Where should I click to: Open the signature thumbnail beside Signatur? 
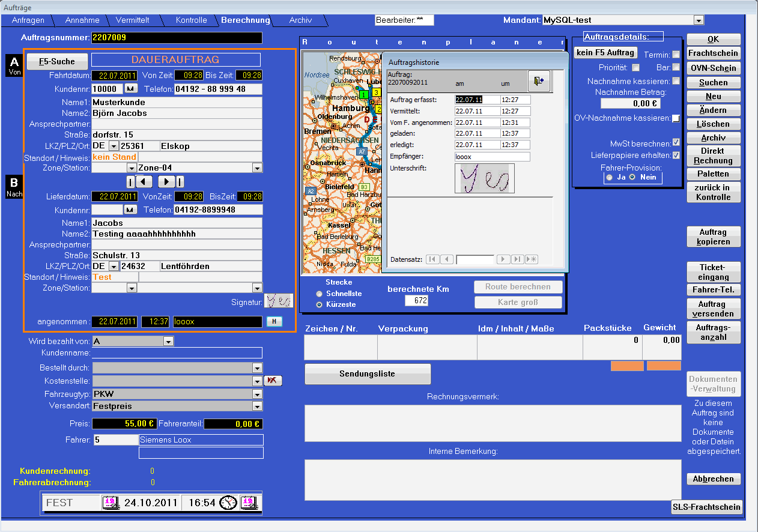279,301
